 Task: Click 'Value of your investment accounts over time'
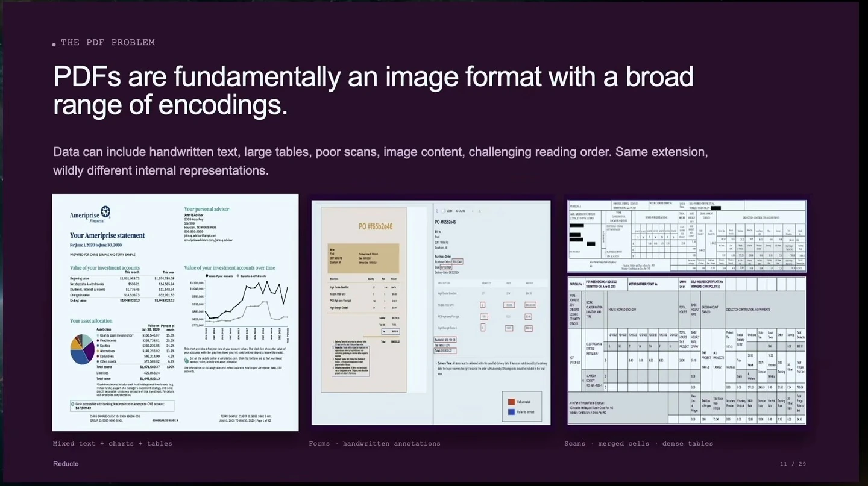pyautogui.click(x=230, y=268)
